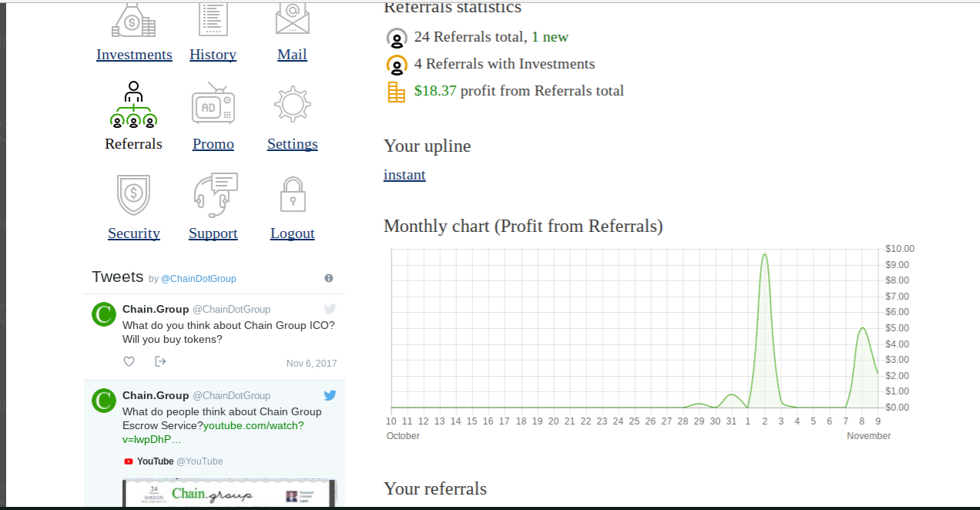The width and height of the screenshot is (980, 510).
Task: Click the Security shield icon
Action: pyautogui.click(x=133, y=194)
